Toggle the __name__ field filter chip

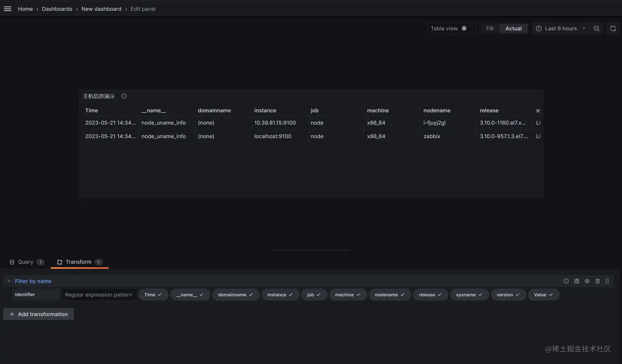(x=190, y=295)
